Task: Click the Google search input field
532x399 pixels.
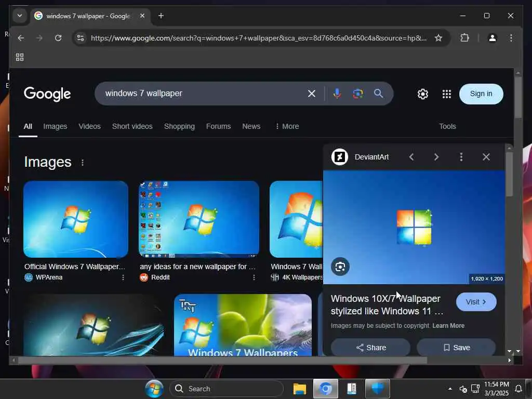Action: click(204, 94)
